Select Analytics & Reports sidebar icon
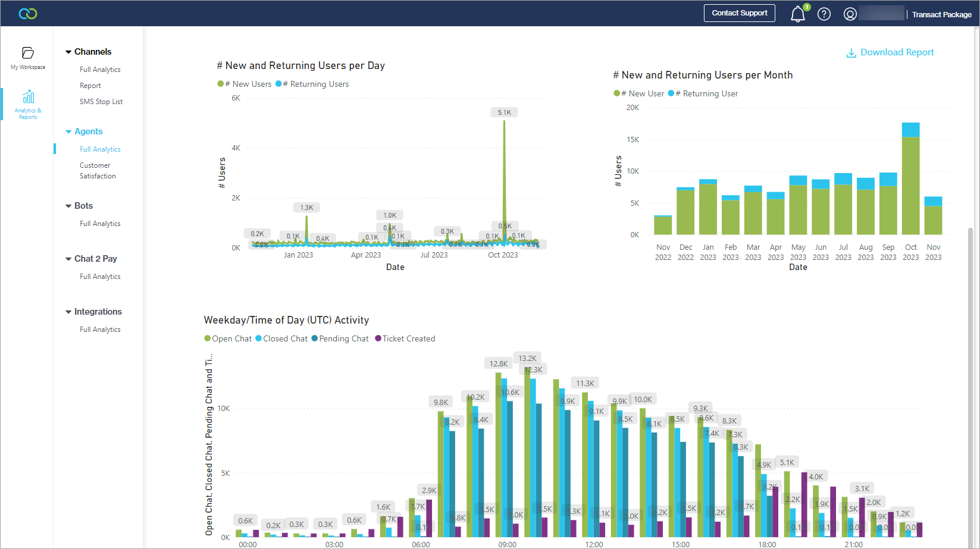The height and width of the screenshot is (549, 980). tap(28, 97)
